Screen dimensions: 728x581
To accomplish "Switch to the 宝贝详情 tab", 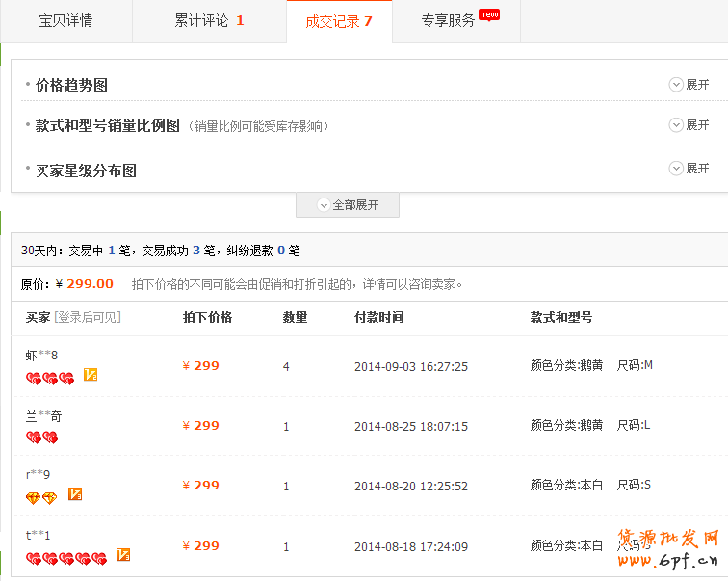I will pos(65,20).
